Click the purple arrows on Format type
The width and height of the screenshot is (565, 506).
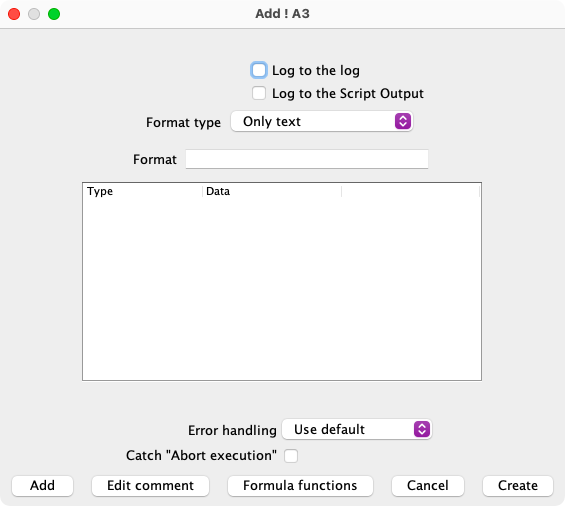(x=402, y=121)
